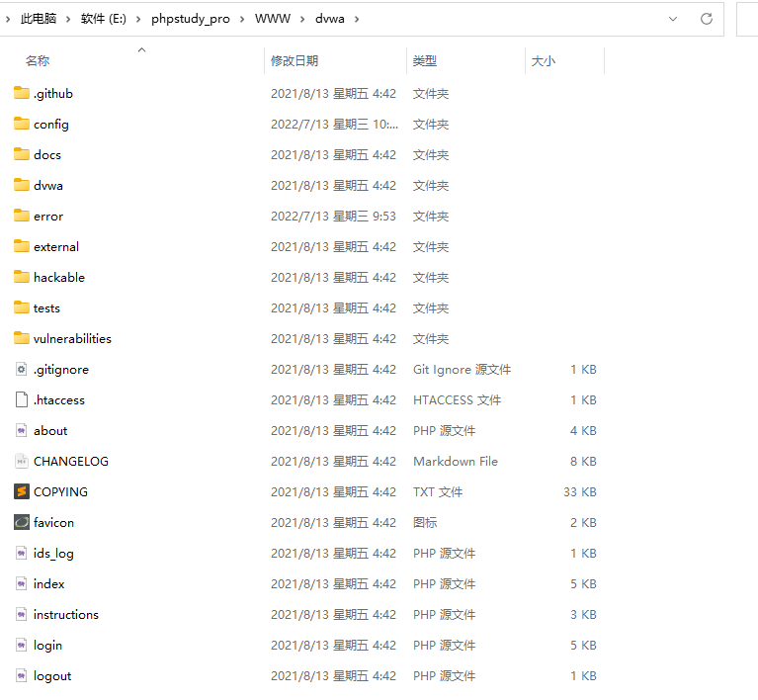
Task: Sort by the 大小 column header
Action: click(x=544, y=61)
